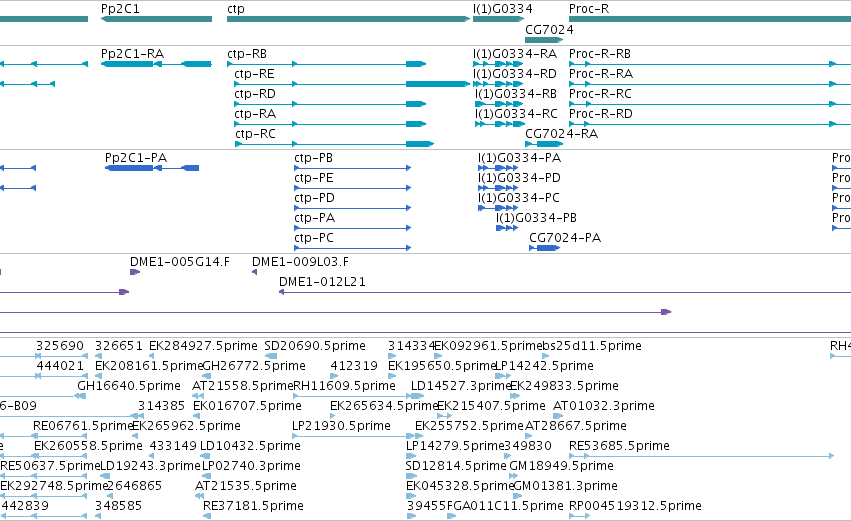This screenshot has height=521, width=851.
Task: Click the AT21535.5prime EST label
Action: point(246,487)
